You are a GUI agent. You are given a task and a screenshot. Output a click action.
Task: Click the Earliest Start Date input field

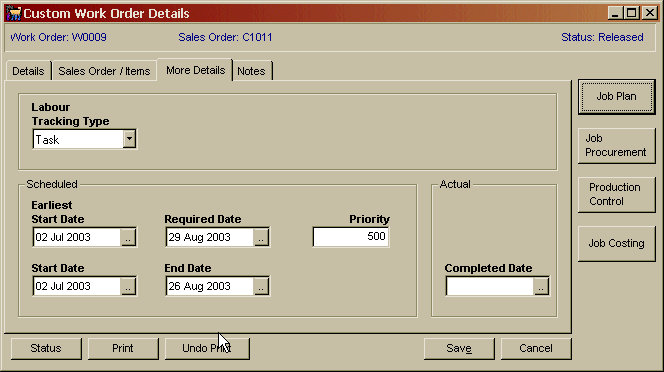[77, 237]
